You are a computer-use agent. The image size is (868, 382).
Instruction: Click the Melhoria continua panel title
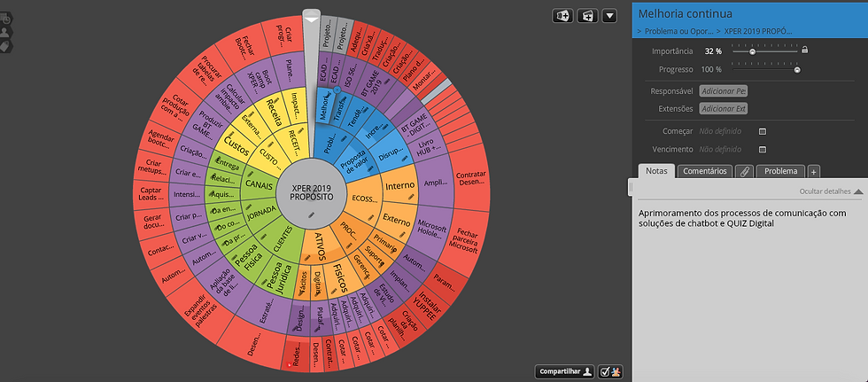tap(686, 14)
